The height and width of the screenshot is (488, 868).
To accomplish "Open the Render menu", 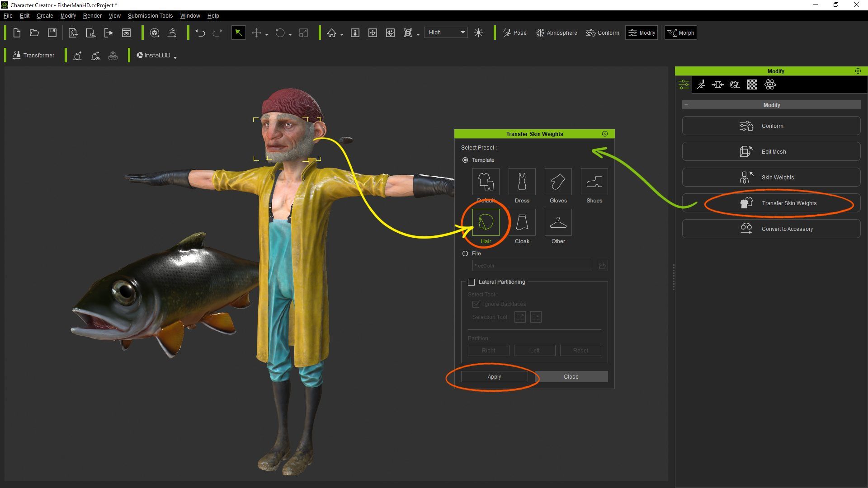I will tap(92, 15).
